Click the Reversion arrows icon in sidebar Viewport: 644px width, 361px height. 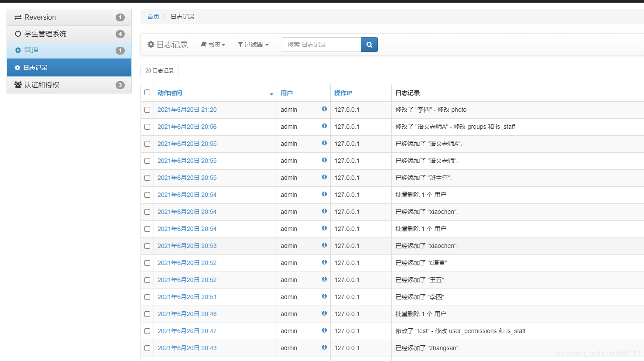tap(18, 17)
